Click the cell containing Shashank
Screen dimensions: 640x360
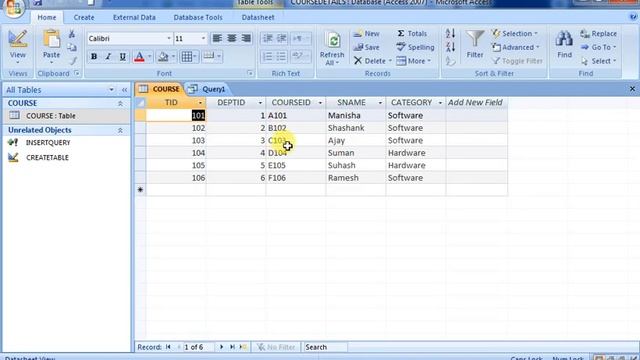point(356,128)
